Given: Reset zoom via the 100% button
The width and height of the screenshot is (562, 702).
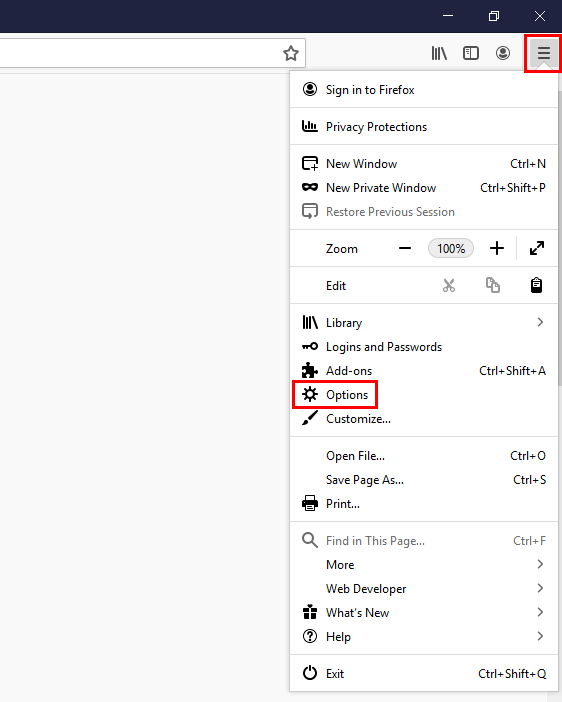Looking at the screenshot, I should click(x=451, y=248).
